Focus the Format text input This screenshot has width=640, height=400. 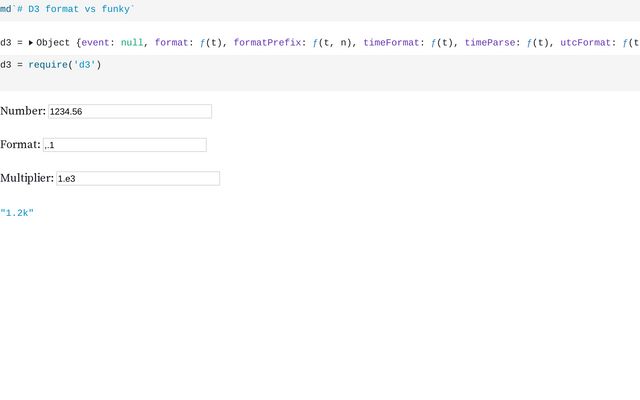pyautogui.click(x=124, y=145)
